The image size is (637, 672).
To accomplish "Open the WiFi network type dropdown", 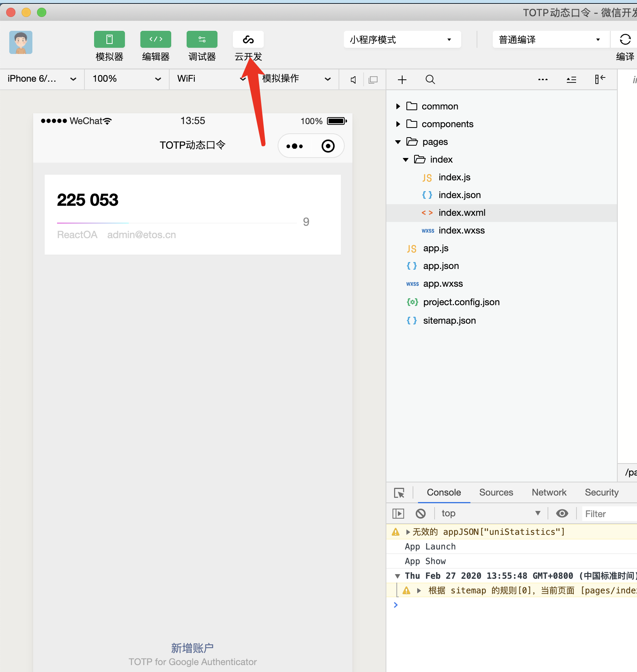I will pyautogui.click(x=212, y=79).
